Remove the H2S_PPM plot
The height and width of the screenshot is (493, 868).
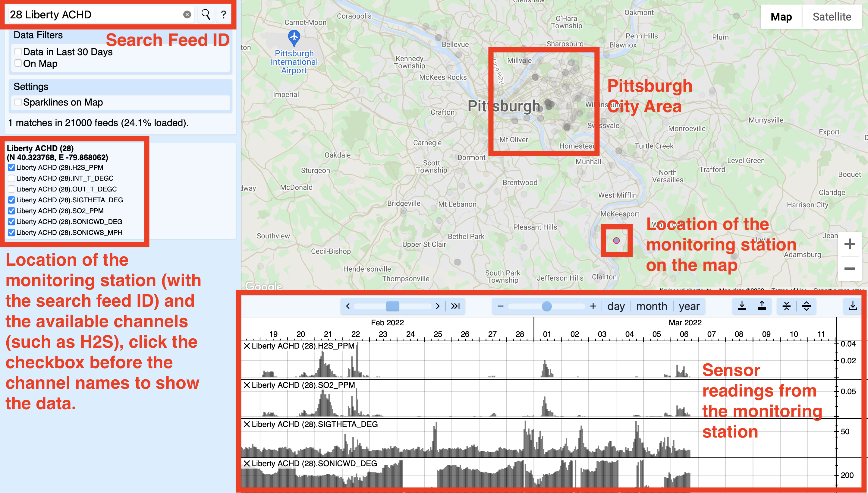(247, 346)
